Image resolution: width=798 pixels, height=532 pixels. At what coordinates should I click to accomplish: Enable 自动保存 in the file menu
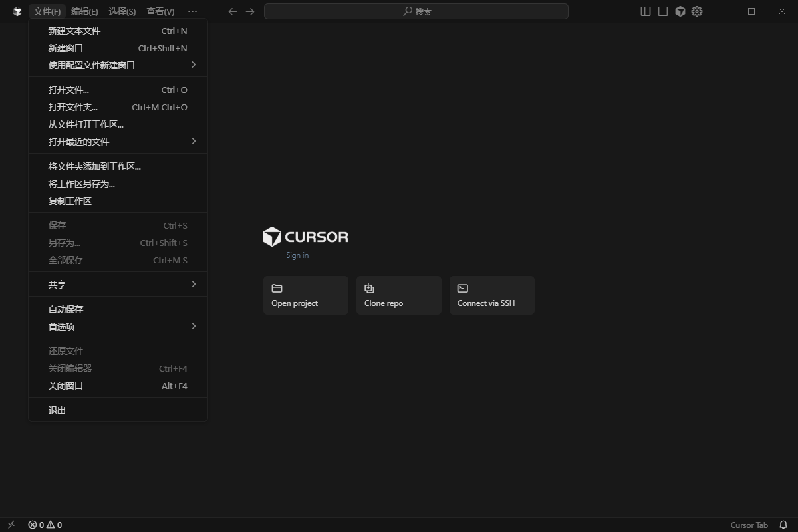(64, 309)
